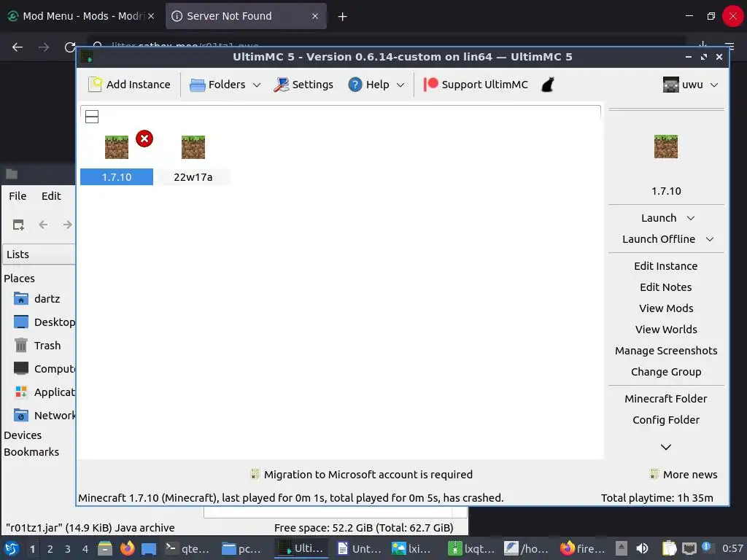Click the Add Instance button
This screenshot has width=747, height=560.
[130, 85]
